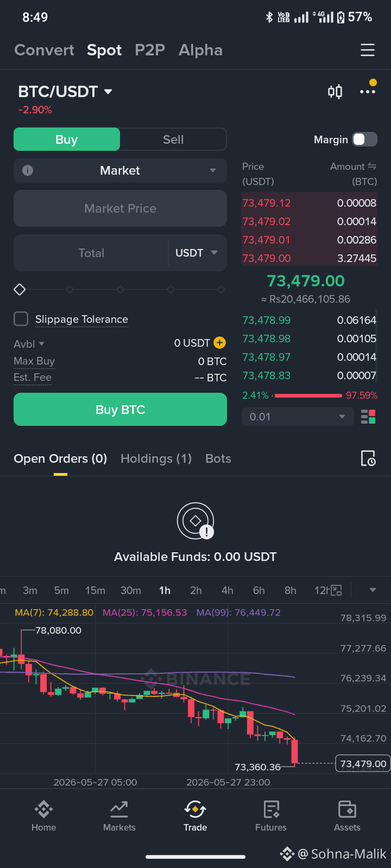Tap the MA(7) indicator value
This screenshot has height=868, width=391.
pyautogui.click(x=54, y=612)
